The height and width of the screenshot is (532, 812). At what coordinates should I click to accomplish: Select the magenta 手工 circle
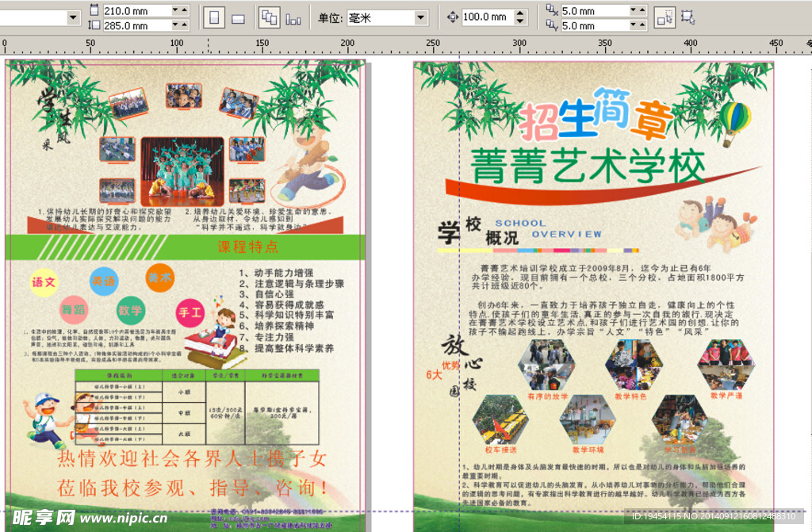click(x=190, y=313)
